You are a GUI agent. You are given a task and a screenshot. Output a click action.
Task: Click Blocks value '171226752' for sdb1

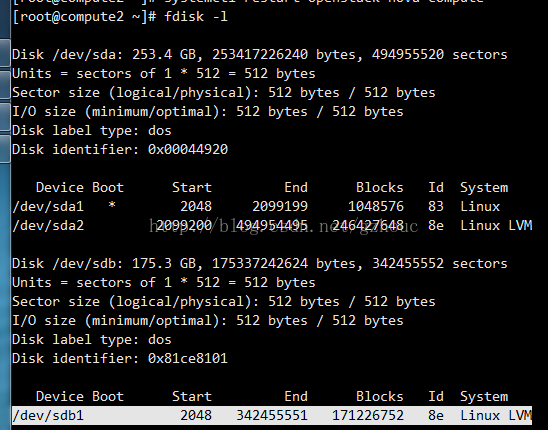pos(368,415)
